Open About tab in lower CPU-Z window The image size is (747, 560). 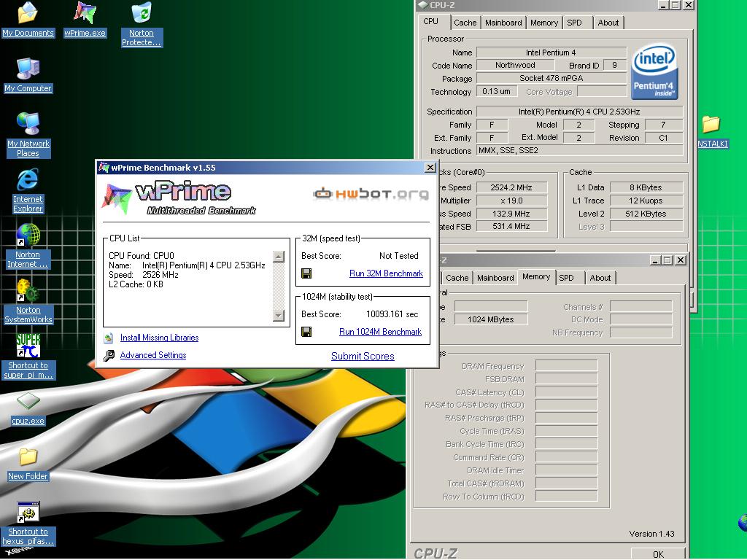click(600, 278)
